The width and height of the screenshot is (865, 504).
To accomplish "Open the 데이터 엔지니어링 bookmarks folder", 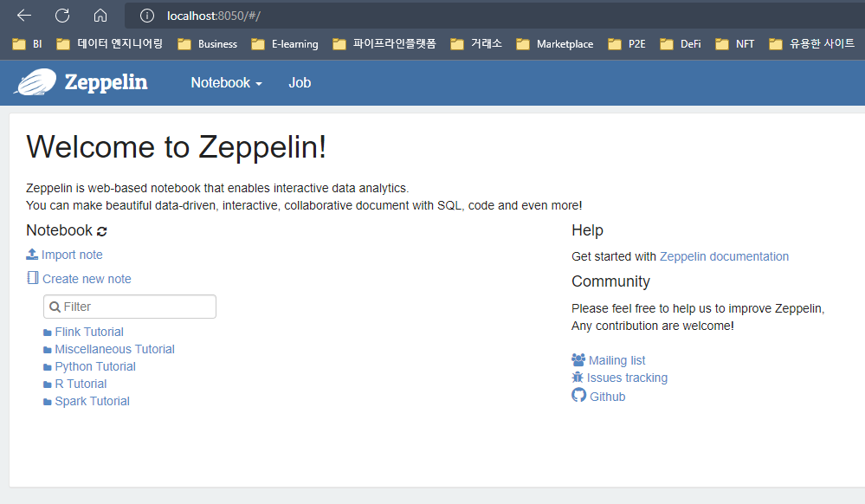I will [x=109, y=43].
